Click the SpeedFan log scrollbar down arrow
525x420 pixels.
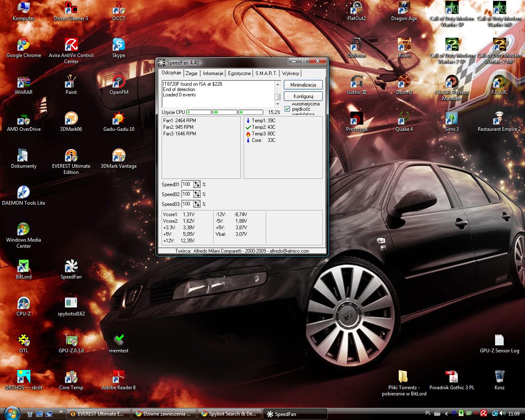click(278, 104)
